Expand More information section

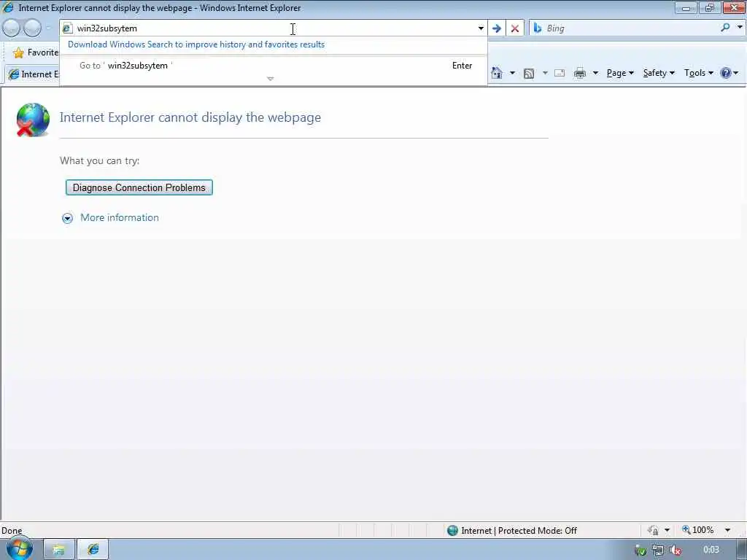click(x=68, y=218)
